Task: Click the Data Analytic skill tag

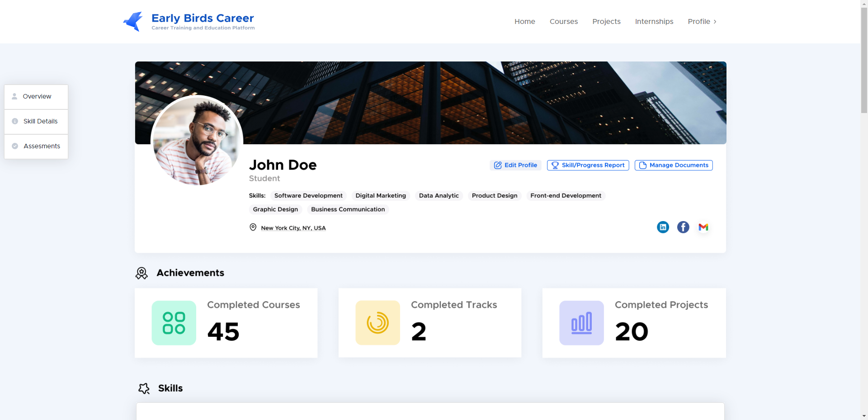Action: tap(439, 196)
